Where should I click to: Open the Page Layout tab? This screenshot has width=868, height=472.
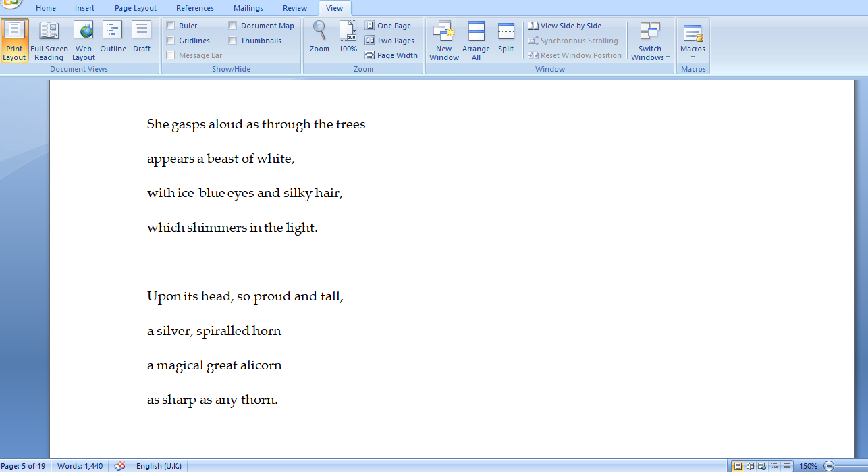point(136,8)
